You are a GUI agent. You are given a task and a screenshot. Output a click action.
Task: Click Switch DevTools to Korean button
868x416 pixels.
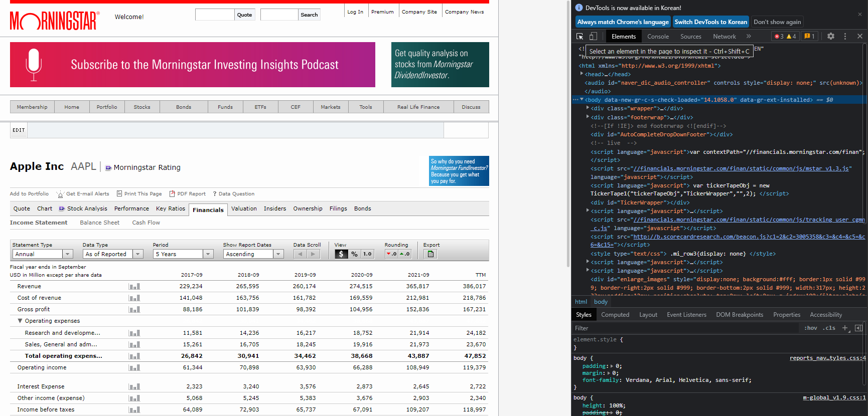[710, 22]
